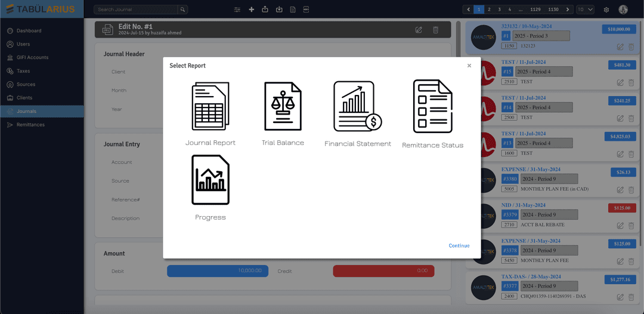Go to next page arrow
This screenshot has width=644, height=314.
coord(568,10)
